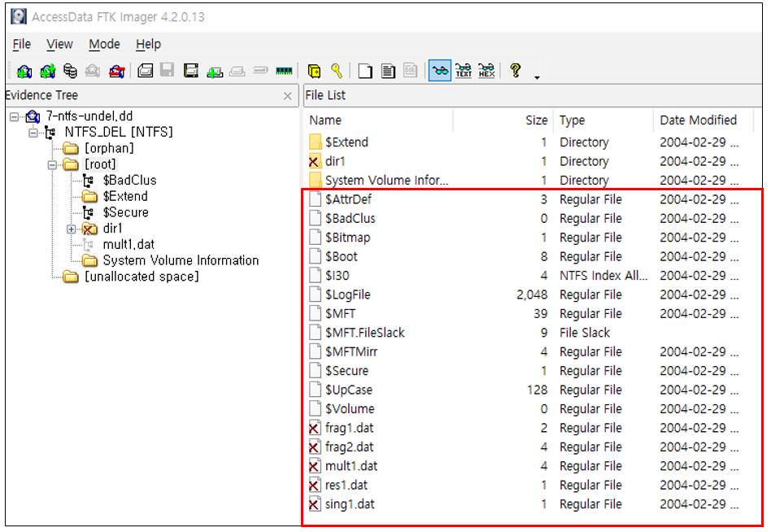
Task: Click Remove All Evidence Items icon
Action: (116, 72)
